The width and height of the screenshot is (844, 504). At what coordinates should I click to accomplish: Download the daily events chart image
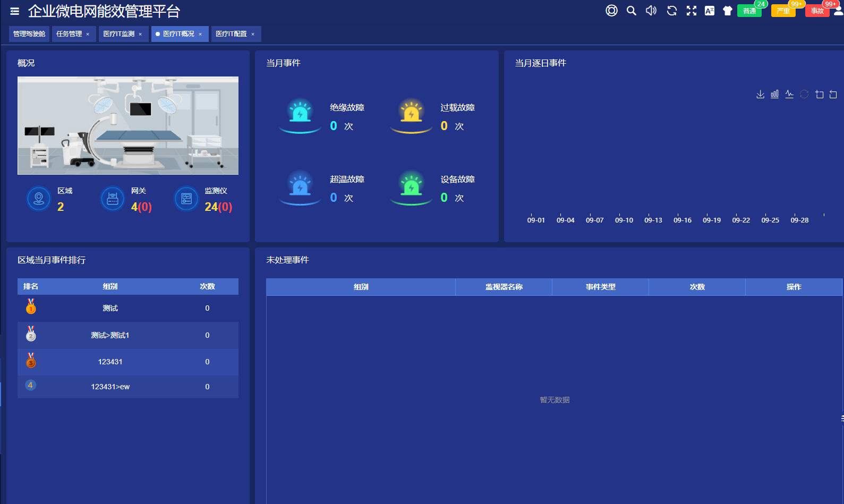coord(760,95)
